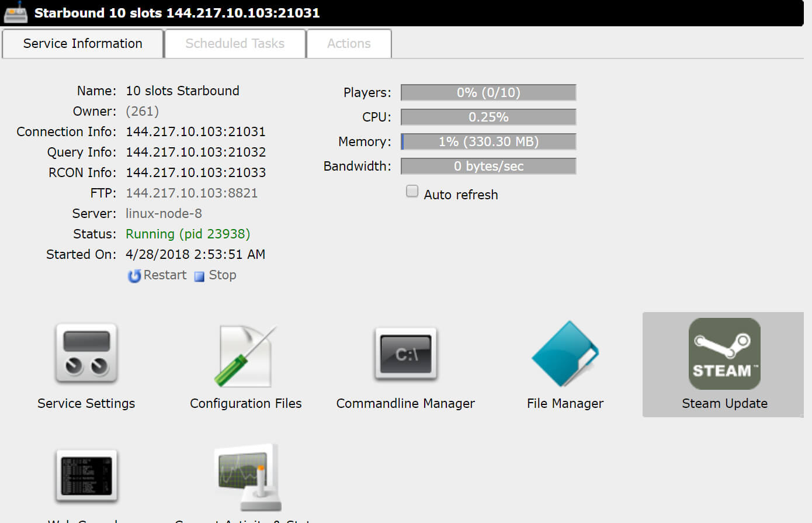Click the Commandline Manager label
812x523 pixels.
pos(405,403)
